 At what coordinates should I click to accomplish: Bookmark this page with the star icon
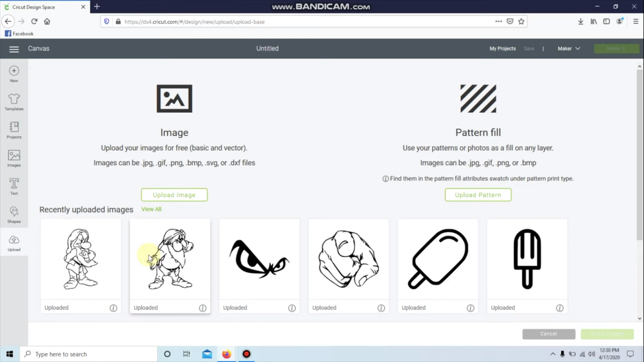tap(521, 21)
